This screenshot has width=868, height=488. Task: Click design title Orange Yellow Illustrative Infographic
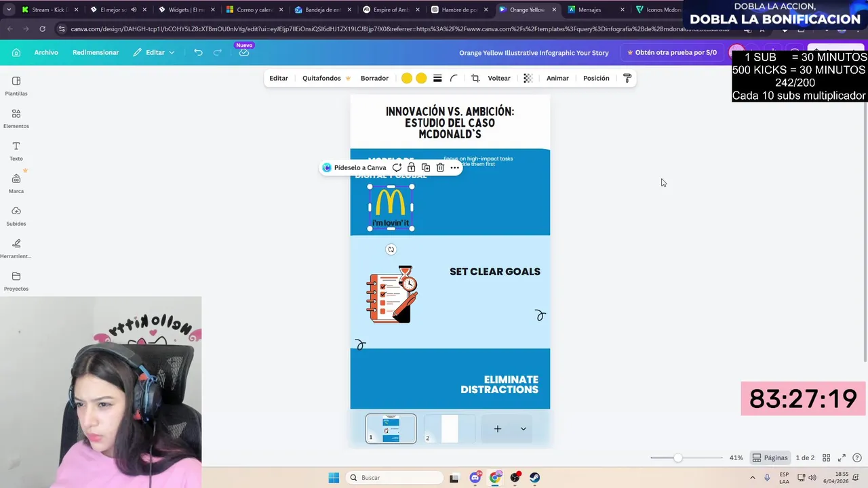(534, 53)
